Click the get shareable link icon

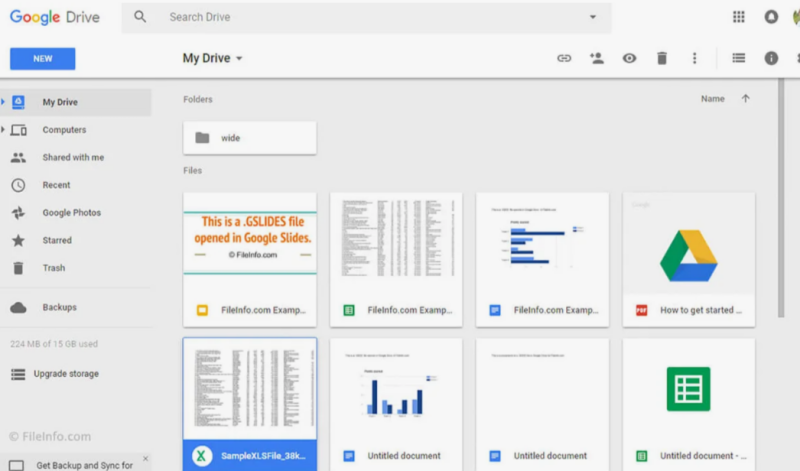point(564,58)
